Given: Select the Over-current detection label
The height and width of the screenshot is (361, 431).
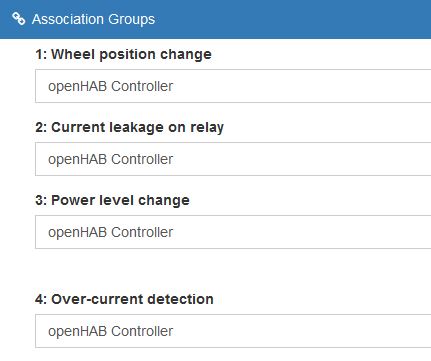Looking at the screenshot, I should 124,299.
